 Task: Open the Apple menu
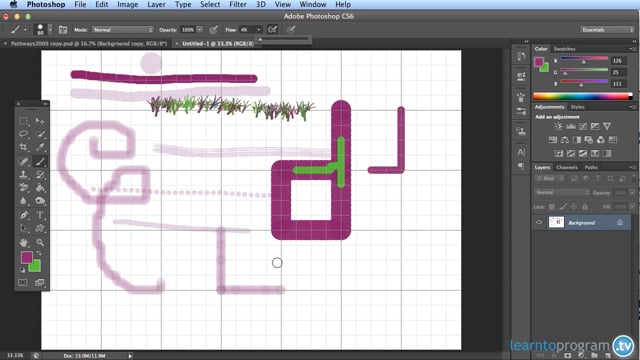13,4
